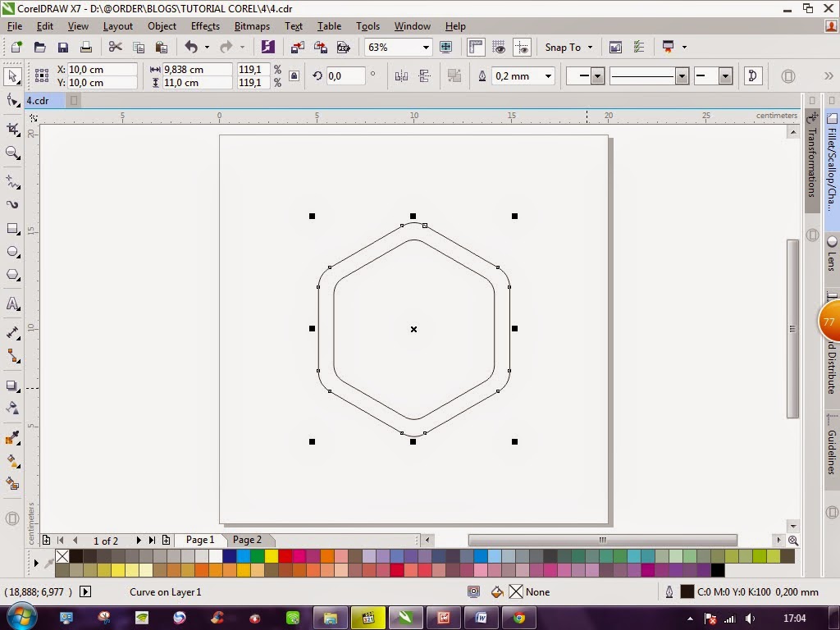840x630 pixels.
Task: Toggle show rulers button
Action: pos(476,48)
